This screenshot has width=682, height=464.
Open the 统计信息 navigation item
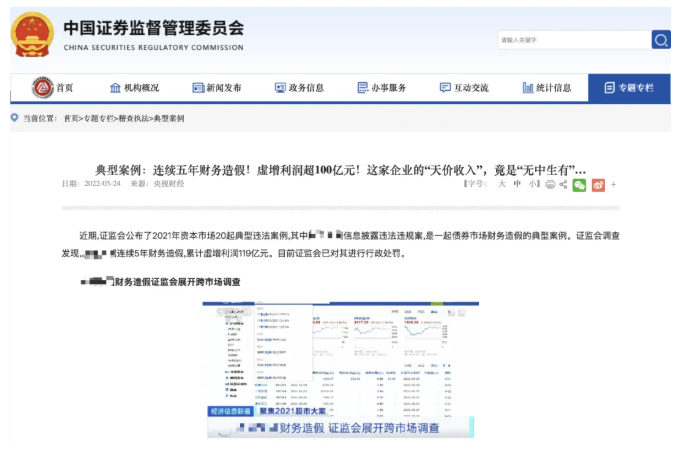click(x=546, y=88)
